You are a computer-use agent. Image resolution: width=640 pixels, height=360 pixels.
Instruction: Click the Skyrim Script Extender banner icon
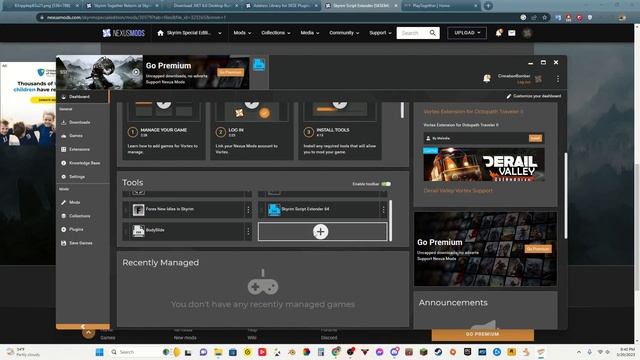259,64
